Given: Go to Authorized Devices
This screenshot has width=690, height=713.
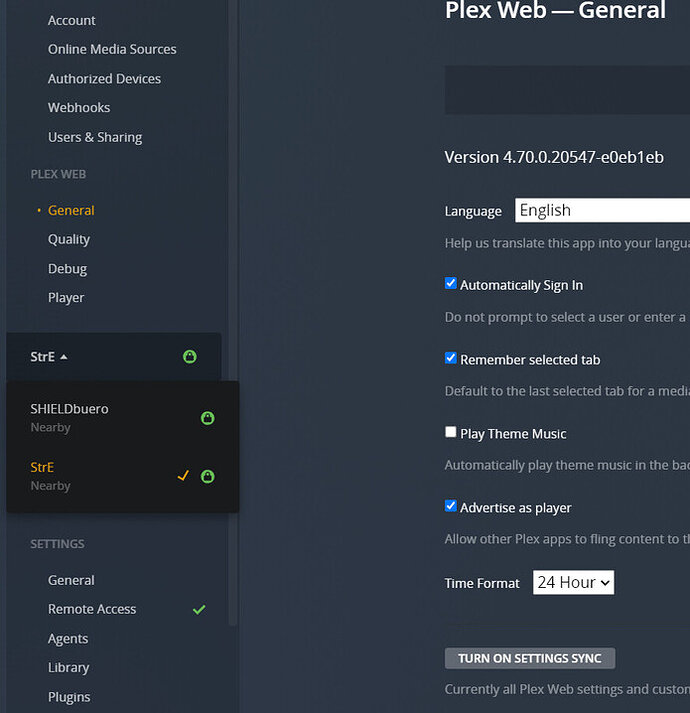Looking at the screenshot, I should coord(105,79).
